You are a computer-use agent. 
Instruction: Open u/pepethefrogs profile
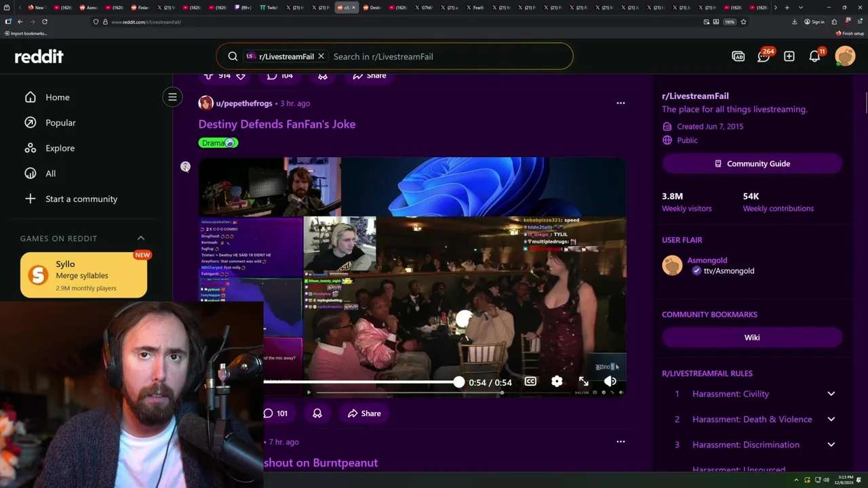point(243,103)
